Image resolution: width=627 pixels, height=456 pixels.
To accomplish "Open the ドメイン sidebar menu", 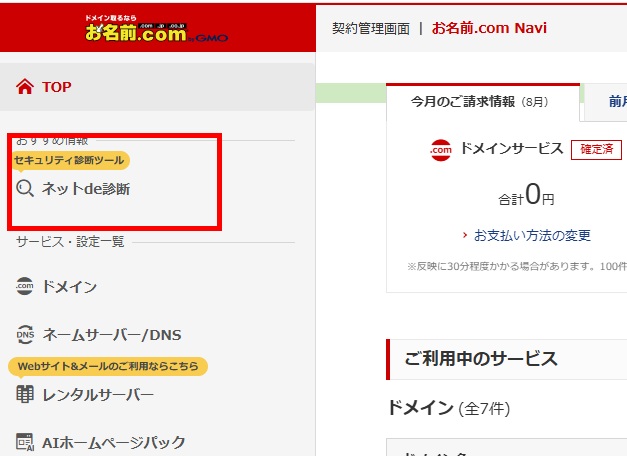I will (70, 286).
